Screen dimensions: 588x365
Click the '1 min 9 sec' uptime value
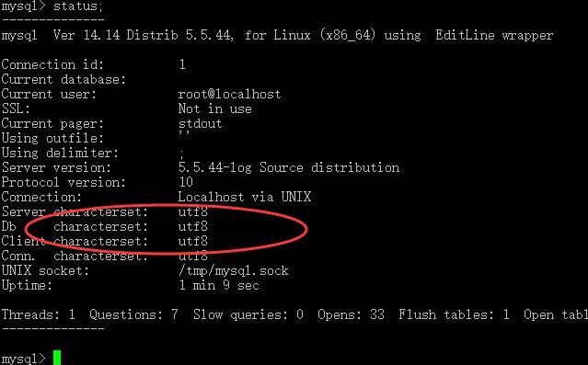point(219,285)
